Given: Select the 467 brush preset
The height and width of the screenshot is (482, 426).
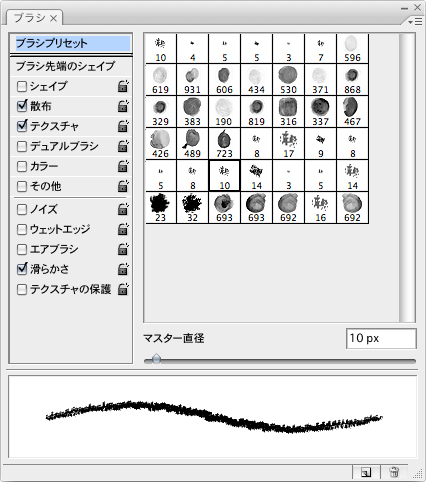Looking at the screenshot, I should (x=352, y=112).
